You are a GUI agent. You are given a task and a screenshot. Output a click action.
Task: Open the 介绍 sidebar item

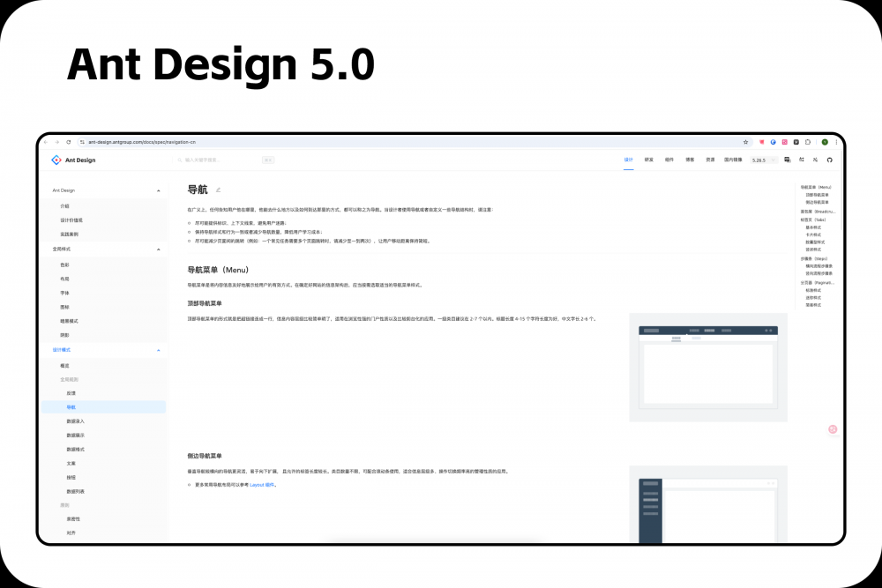(x=64, y=206)
